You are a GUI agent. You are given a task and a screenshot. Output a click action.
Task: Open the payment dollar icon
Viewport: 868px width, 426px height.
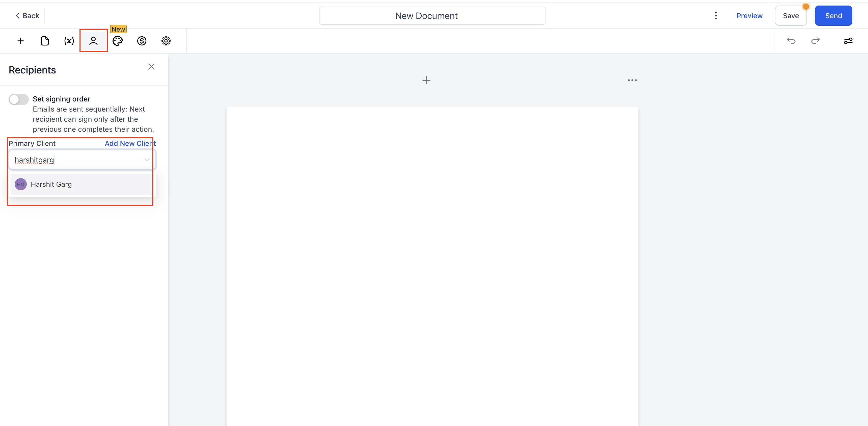(142, 41)
